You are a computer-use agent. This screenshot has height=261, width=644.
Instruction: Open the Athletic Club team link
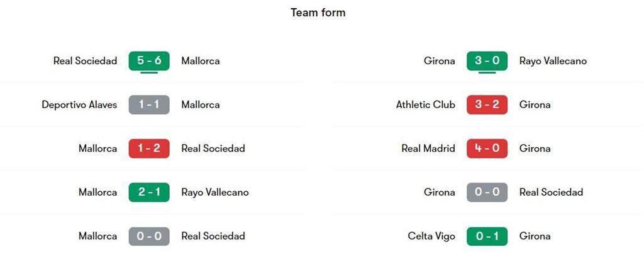click(x=426, y=105)
